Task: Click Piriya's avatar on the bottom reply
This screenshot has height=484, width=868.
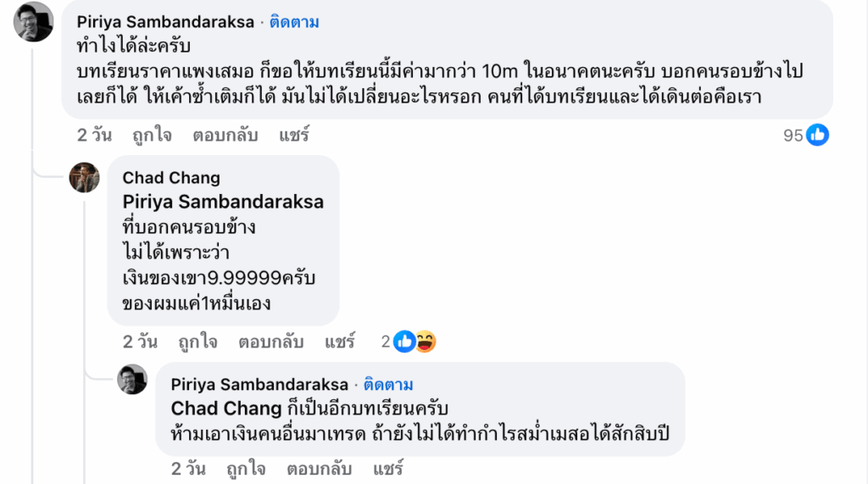Action: 132,379
